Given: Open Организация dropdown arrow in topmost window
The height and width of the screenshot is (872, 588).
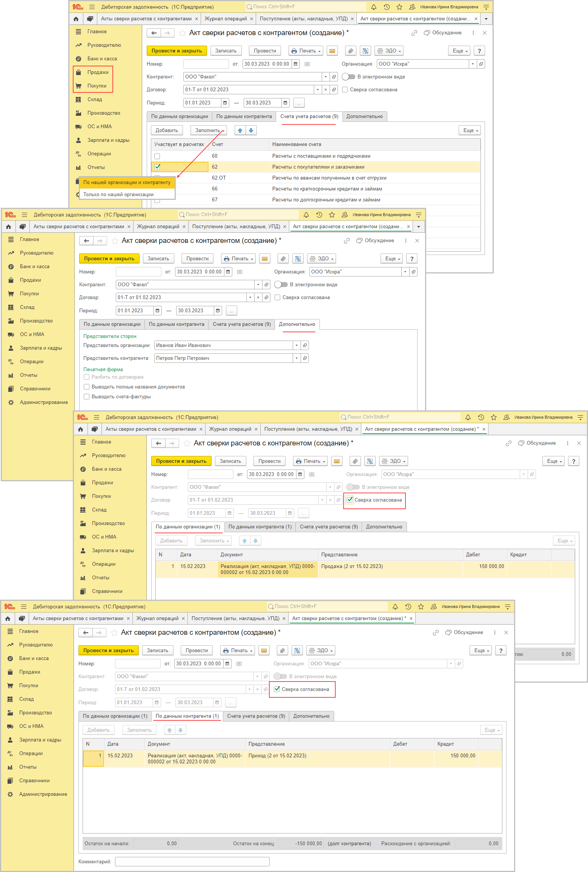Looking at the screenshot, I should (473, 64).
